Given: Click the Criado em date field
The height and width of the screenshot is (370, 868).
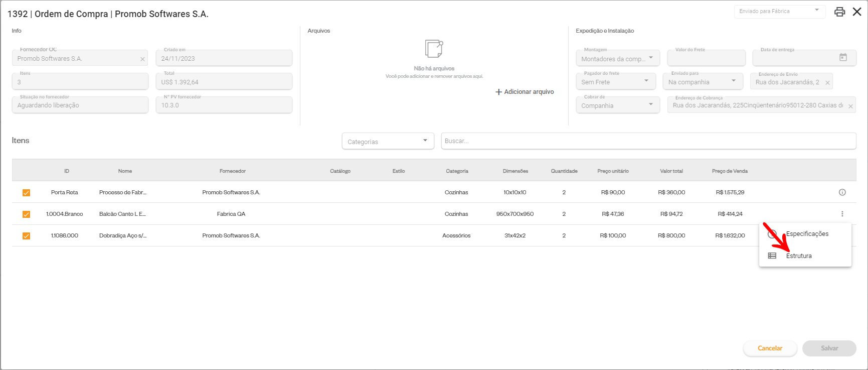Looking at the screenshot, I should click(x=224, y=58).
